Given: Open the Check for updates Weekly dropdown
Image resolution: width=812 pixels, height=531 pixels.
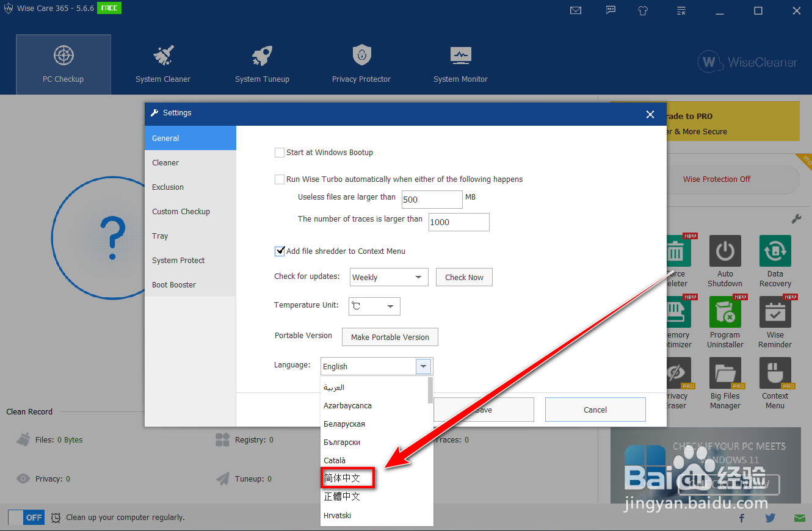Looking at the screenshot, I should 389,277.
